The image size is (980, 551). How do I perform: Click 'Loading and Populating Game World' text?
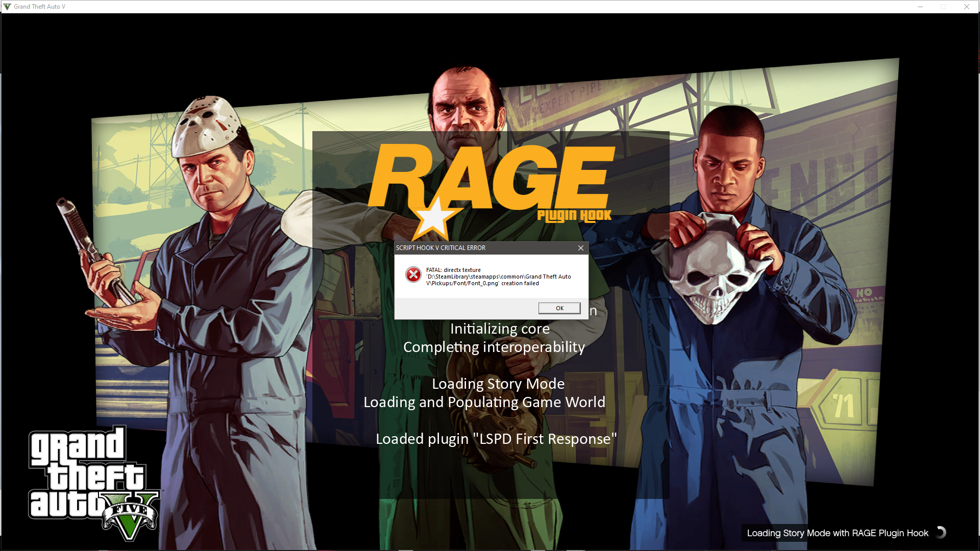click(484, 403)
